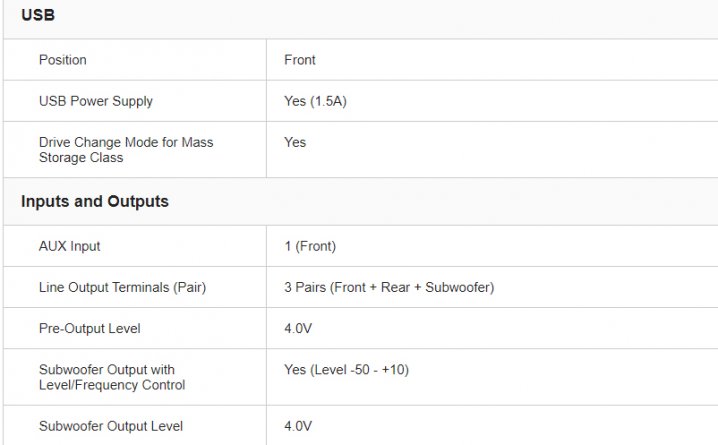Select Subwoofer Output with Level/Frequency Control label

point(112,377)
